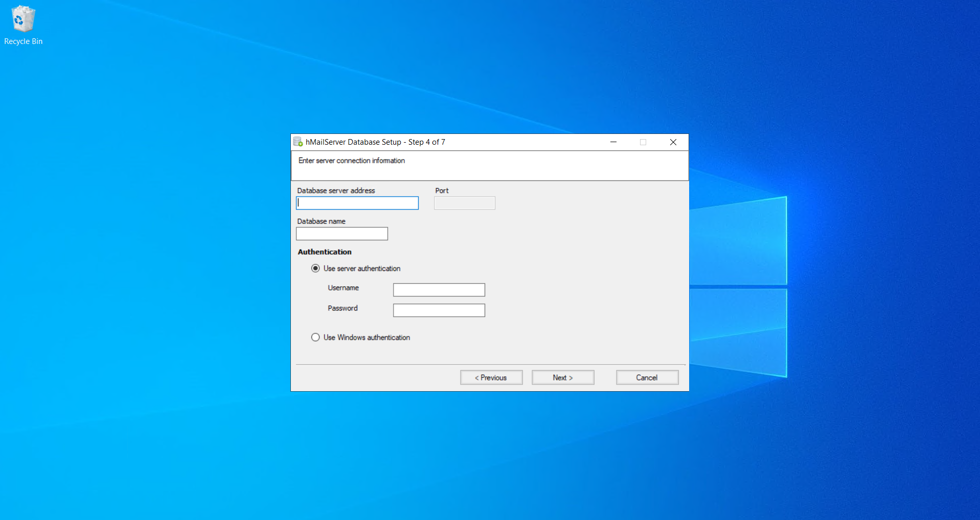
Task: Click the 'Port' label
Action: (442, 191)
